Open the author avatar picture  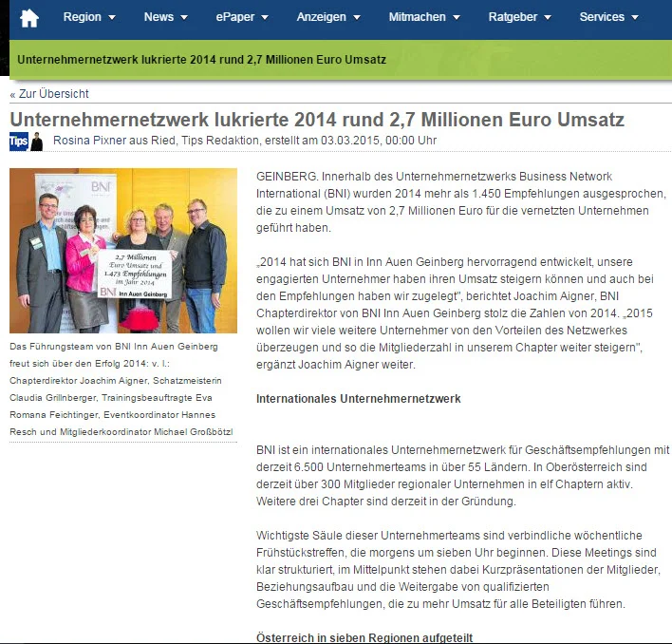(x=37, y=142)
